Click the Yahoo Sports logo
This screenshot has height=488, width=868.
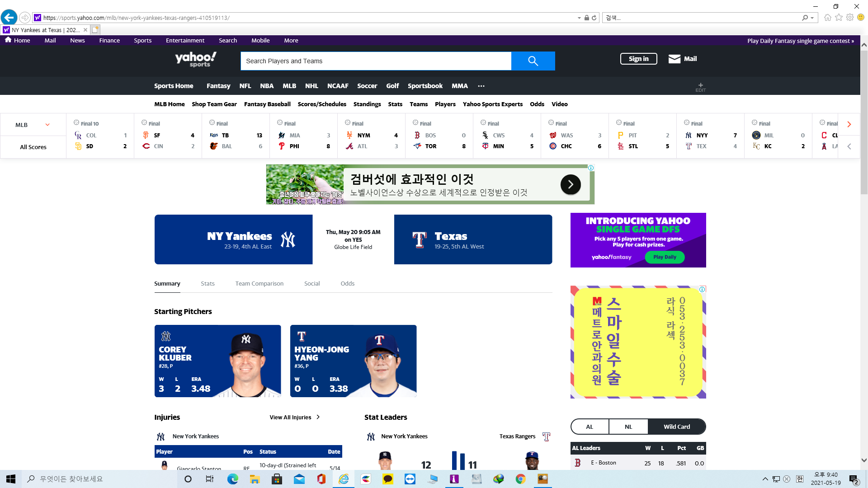click(196, 59)
